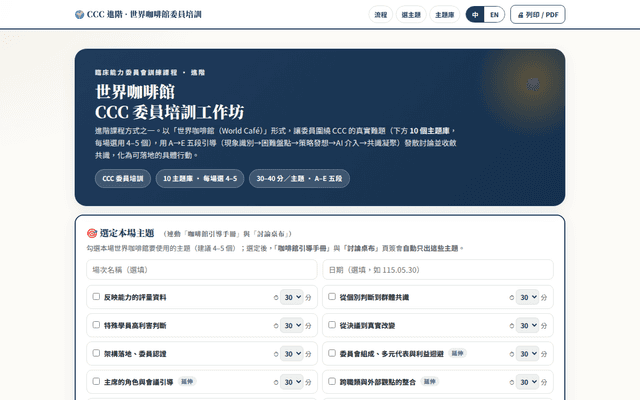
Task: Click the 30–40 分／主題 · A–E 五段 pill
Action: pyautogui.click(x=299, y=178)
